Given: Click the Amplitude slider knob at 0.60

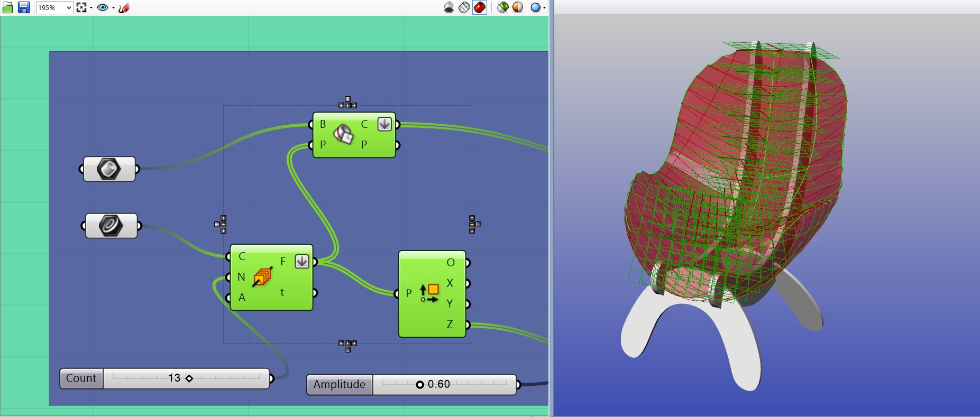Looking at the screenshot, I should pyautogui.click(x=420, y=384).
